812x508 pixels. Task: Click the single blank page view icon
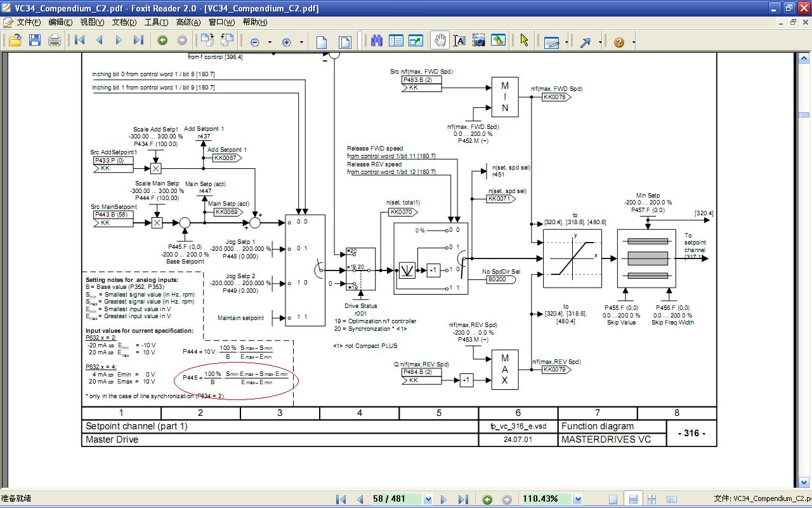[x=322, y=42]
